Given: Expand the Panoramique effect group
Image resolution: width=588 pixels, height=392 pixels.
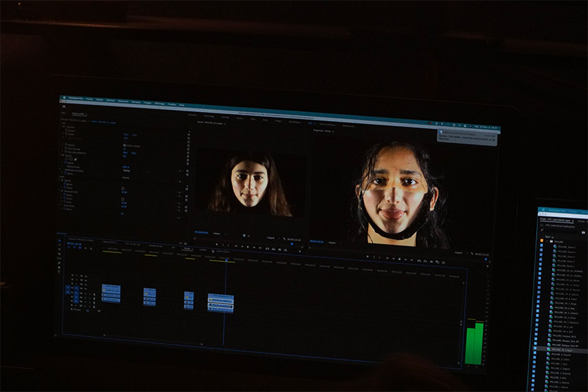Looking at the screenshot, I should (x=59, y=205).
